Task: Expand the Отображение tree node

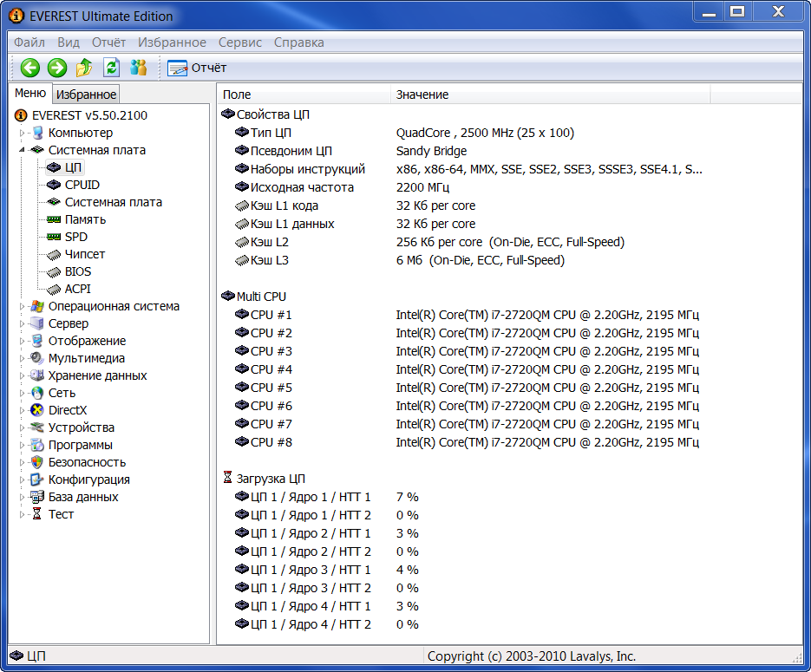Action: point(22,341)
